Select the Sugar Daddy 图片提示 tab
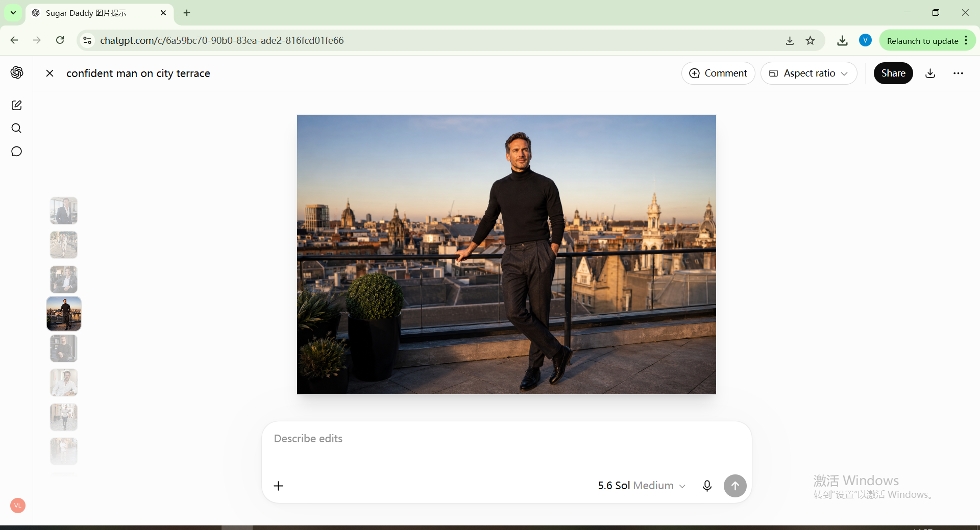The height and width of the screenshot is (530, 980). pyautogui.click(x=99, y=13)
